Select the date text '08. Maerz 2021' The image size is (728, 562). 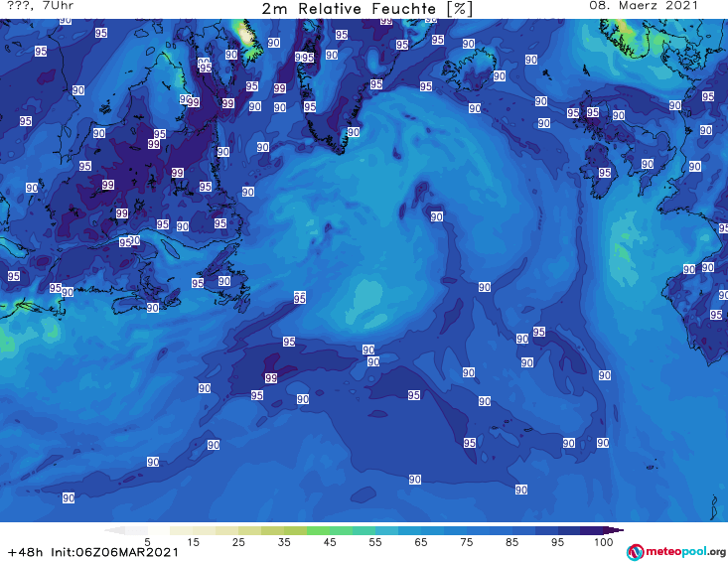coord(644,6)
